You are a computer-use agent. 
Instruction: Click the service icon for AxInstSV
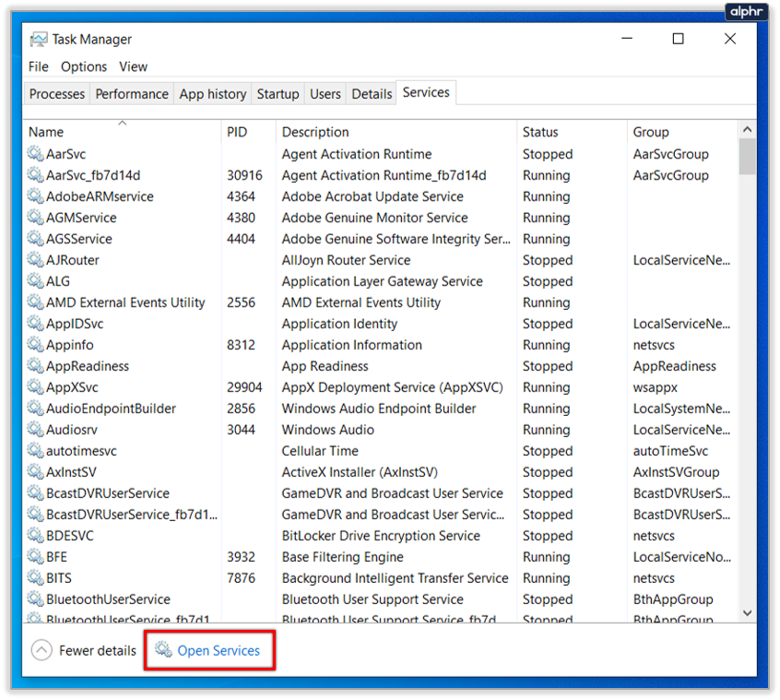tap(35, 471)
